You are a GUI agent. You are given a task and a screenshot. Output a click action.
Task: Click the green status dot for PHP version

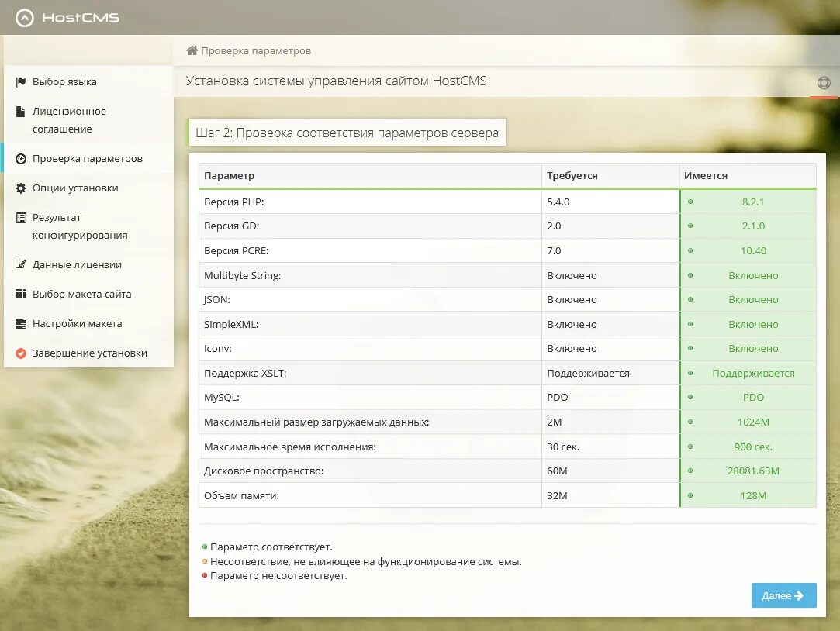[690, 202]
